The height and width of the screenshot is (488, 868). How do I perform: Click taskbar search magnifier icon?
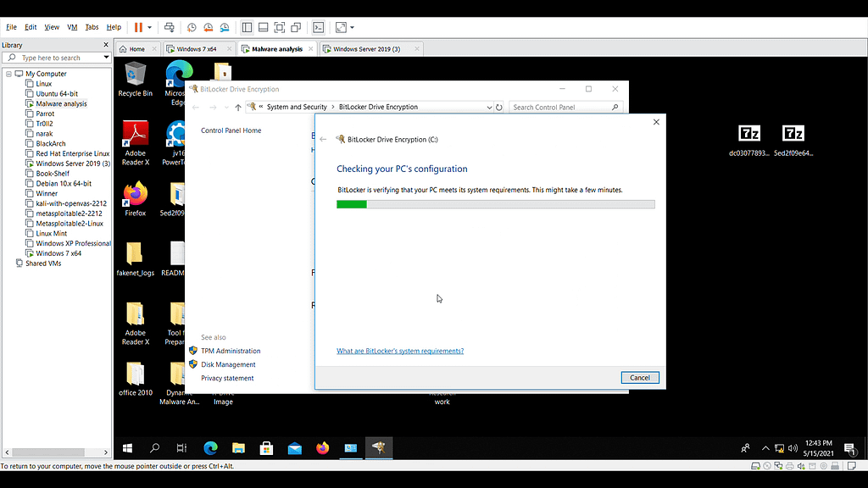pyautogui.click(x=154, y=448)
